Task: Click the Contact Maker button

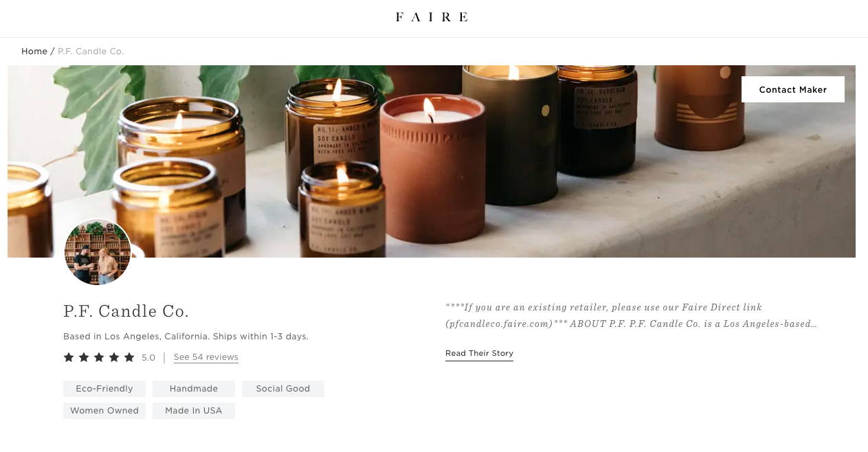Action: (x=792, y=89)
